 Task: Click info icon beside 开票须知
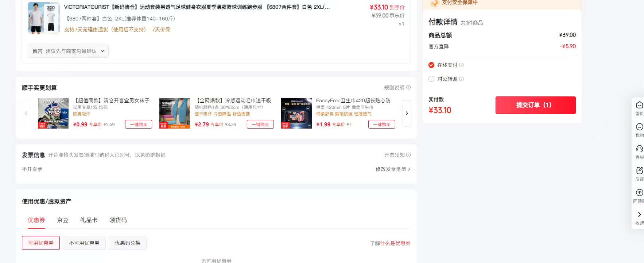(408, 155)
